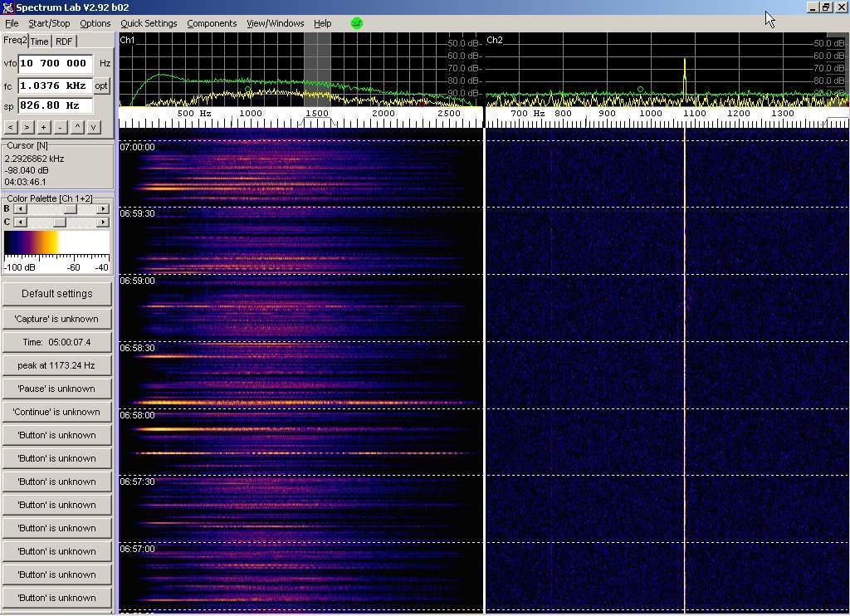Open the View/Windows menu
Screen dimensions: 850x616
tap(275, 23)
